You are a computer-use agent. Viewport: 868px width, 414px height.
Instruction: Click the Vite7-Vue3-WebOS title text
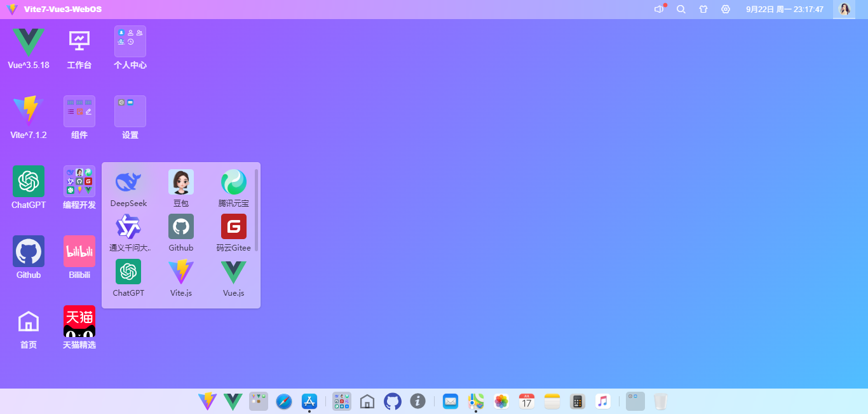pos(63,10)
